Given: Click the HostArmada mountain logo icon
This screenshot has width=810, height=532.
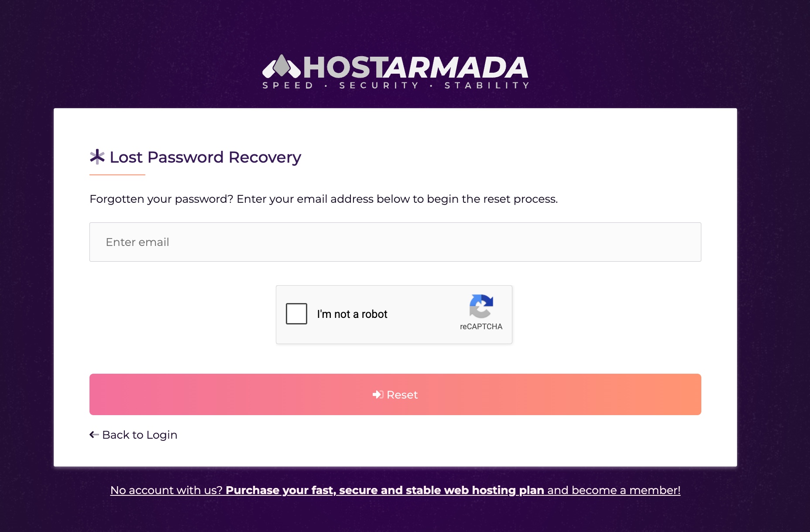Looking at the screenshot, I should coord(281,66).
